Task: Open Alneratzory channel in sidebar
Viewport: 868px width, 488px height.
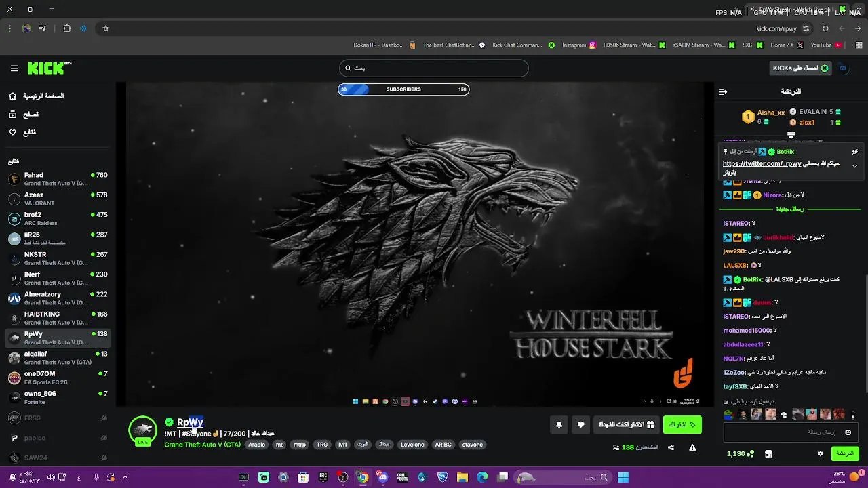Action: 58,298
